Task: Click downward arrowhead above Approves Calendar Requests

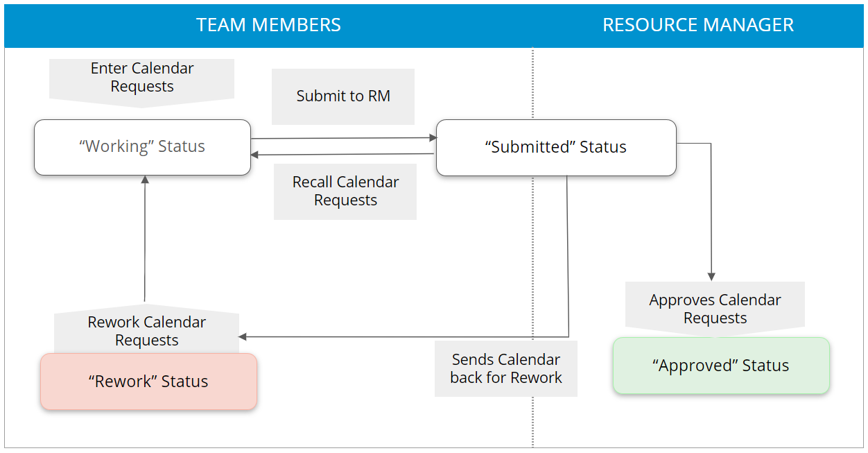Action: [711, 276]
